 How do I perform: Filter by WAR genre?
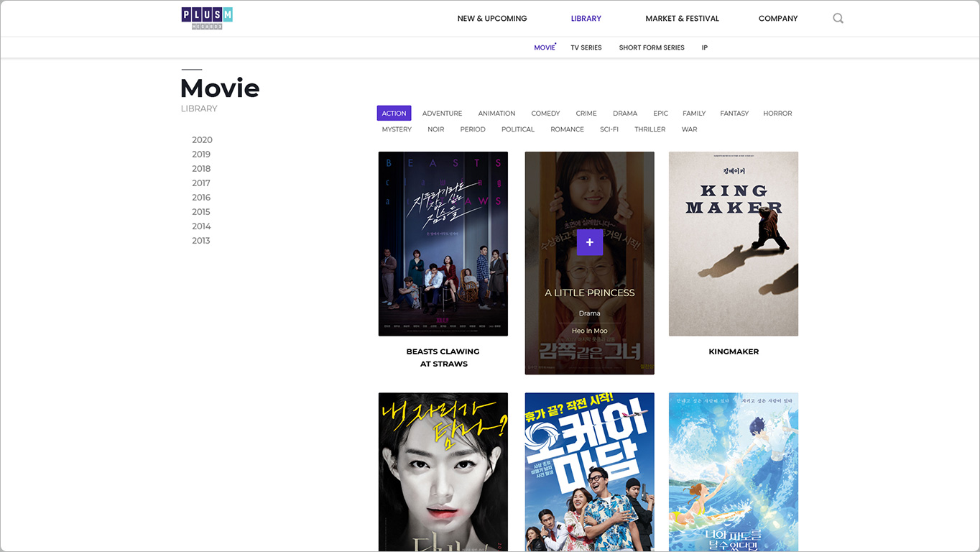click(x=689, y=129)
